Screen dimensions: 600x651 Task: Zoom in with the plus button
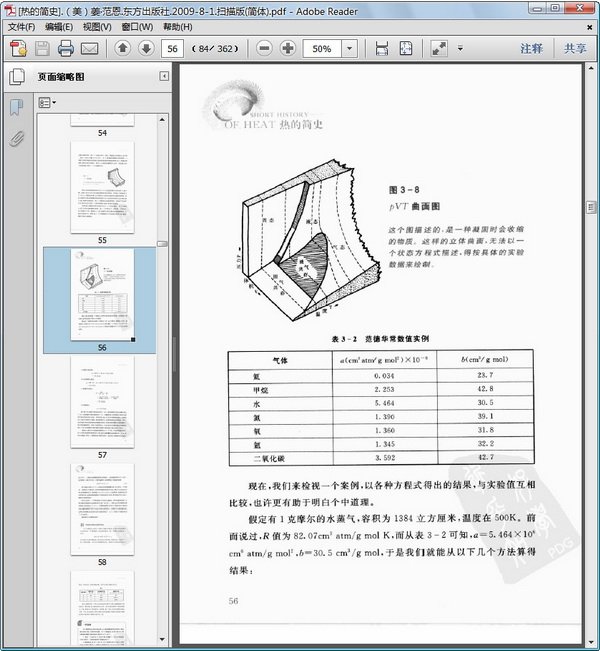[288, 49]
